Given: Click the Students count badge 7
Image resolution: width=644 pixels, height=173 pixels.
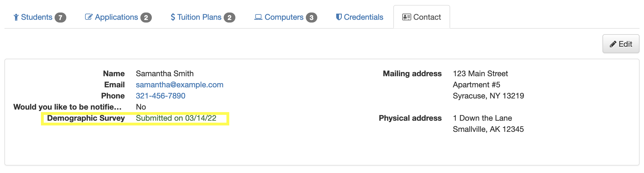Looking at the screenshot, I should pos(60,18).
